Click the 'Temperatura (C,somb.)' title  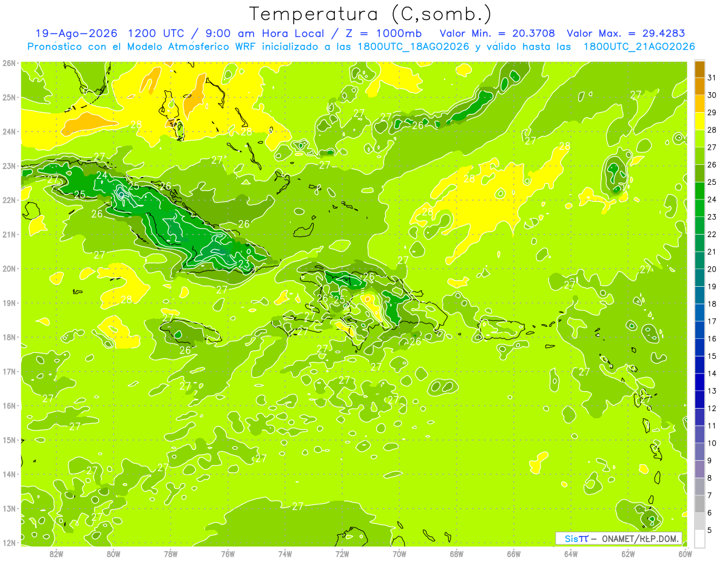370,15
